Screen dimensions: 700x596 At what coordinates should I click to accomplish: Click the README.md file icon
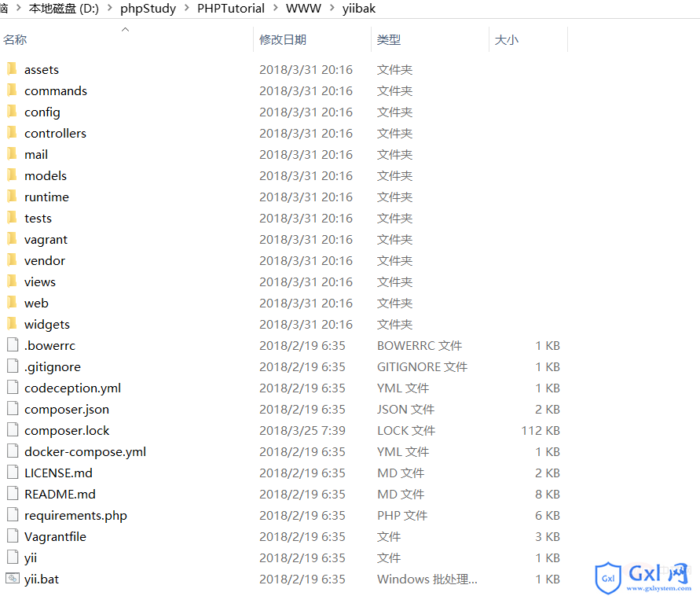(13, 494)
